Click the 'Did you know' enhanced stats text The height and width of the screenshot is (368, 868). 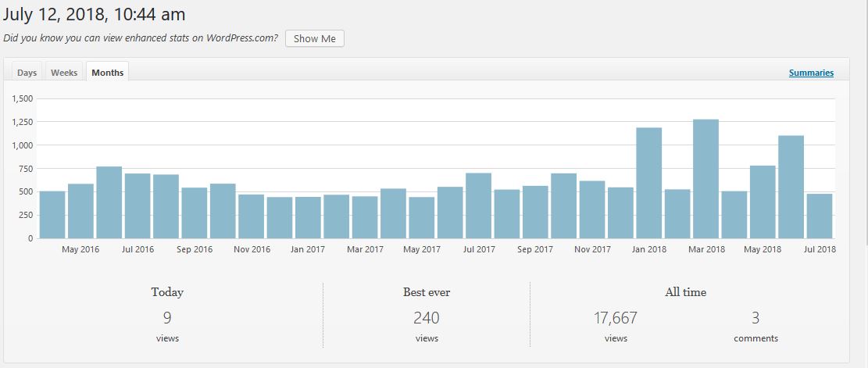click(141, 39)
